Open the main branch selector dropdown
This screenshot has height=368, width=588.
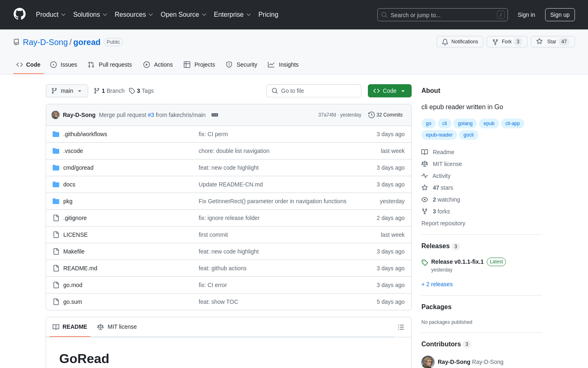[67, 91]
